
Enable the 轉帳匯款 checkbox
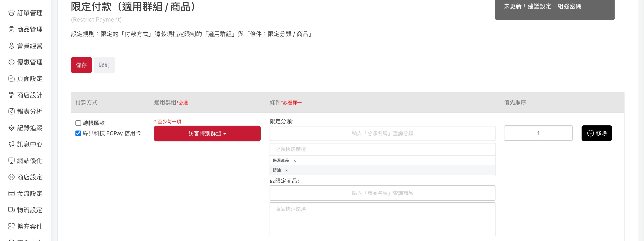(x=78, y=123)
